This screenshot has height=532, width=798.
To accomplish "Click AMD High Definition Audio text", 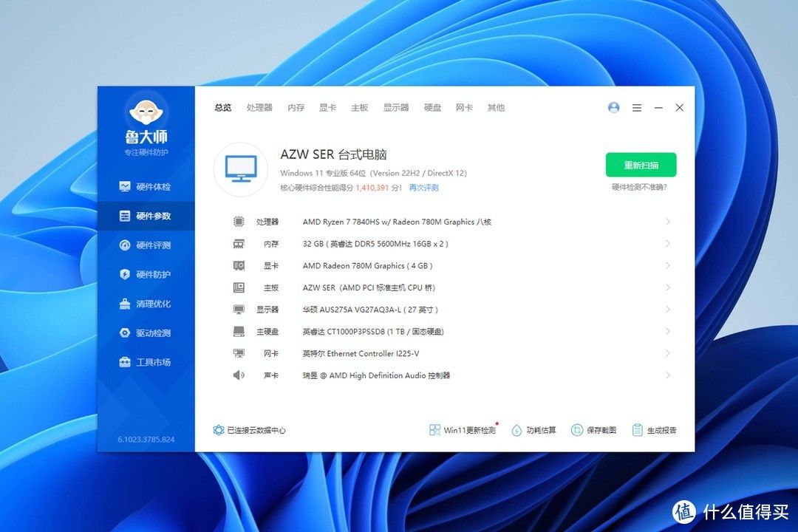I will 377,375.
